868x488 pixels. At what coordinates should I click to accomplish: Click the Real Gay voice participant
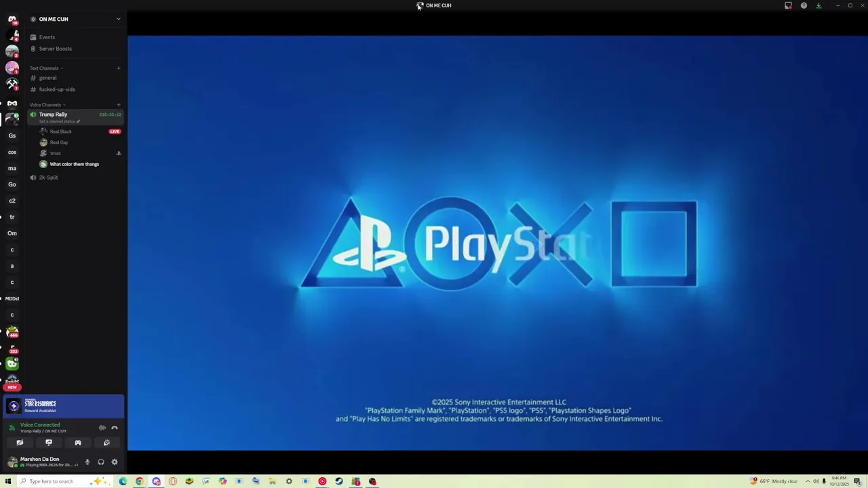(x=59, y=142)
